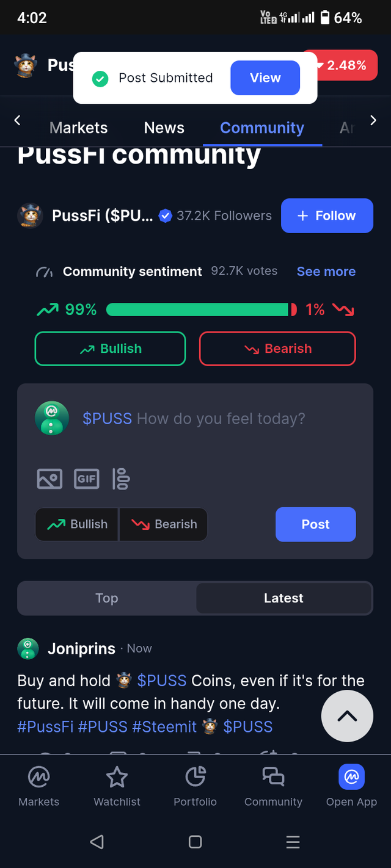391x868 pixels.
Task: Open the poll creation icon
Action: (x=121, y=479)
